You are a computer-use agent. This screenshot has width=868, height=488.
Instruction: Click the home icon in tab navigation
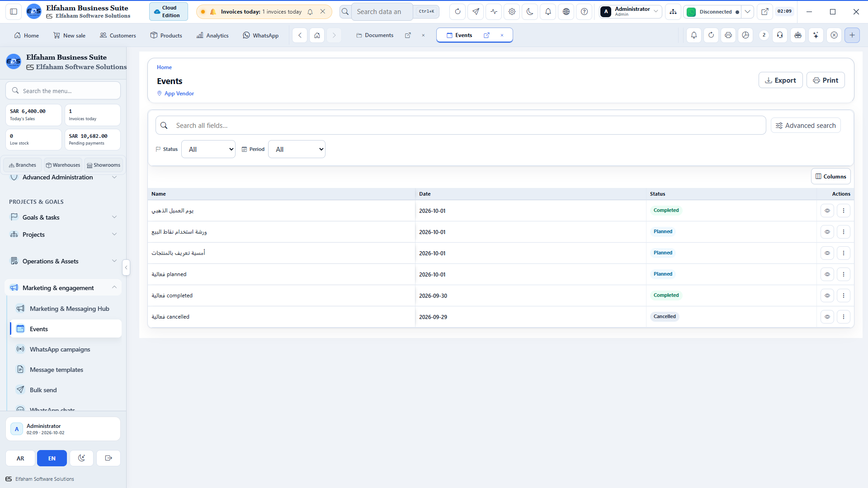coord(317,35)
